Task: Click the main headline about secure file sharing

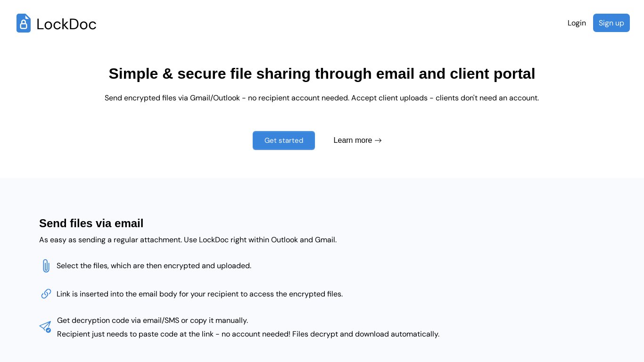Action: tap(322, 74)
